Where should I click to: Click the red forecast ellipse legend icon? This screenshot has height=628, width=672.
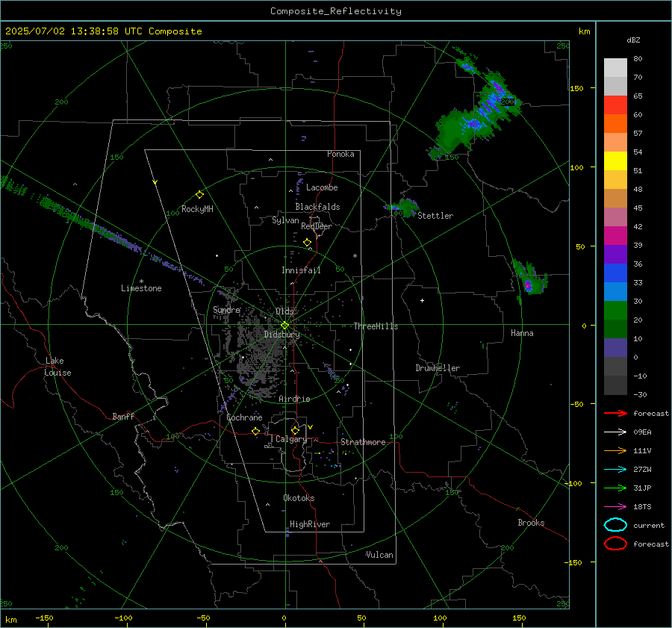(615, 544)
